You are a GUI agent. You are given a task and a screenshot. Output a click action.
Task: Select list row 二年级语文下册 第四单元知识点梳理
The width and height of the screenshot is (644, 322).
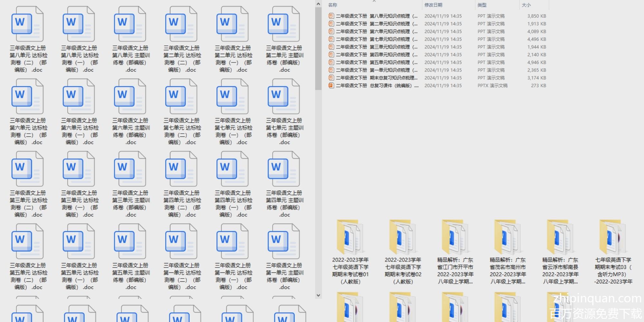click(x=437, y=54)
